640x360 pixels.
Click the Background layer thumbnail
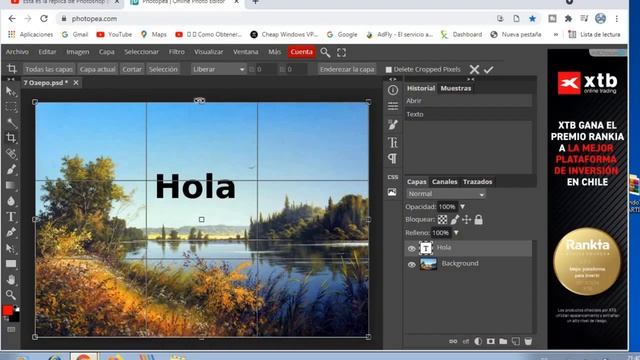pyautogui.click(x=428, y=264)
